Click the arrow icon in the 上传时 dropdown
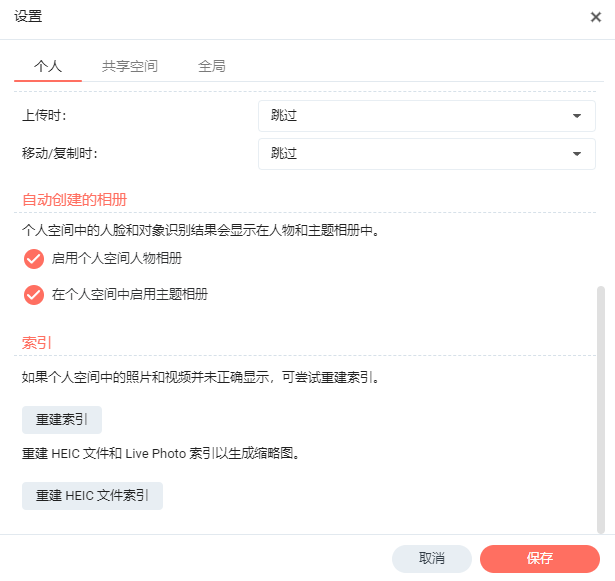The image size is (615, 581). coord(577,116)
